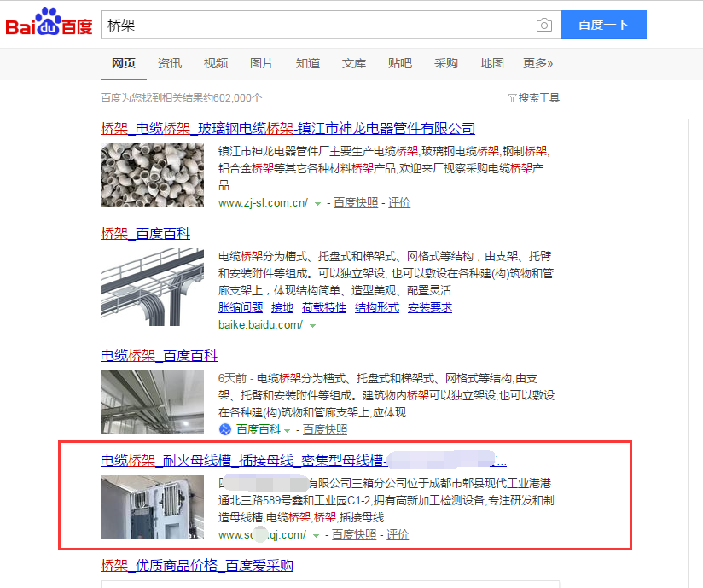
Task: Expand dropdown arrow next to zj-sl.com.cn
Action: click(x=318, y=204)
